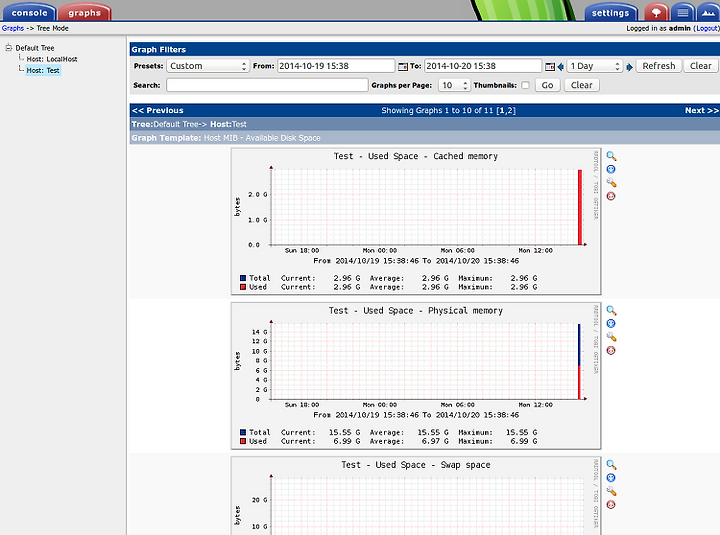Open the Used Space - Physical memory graph image
Screen dimensions: 720x535
click(416, 376)
